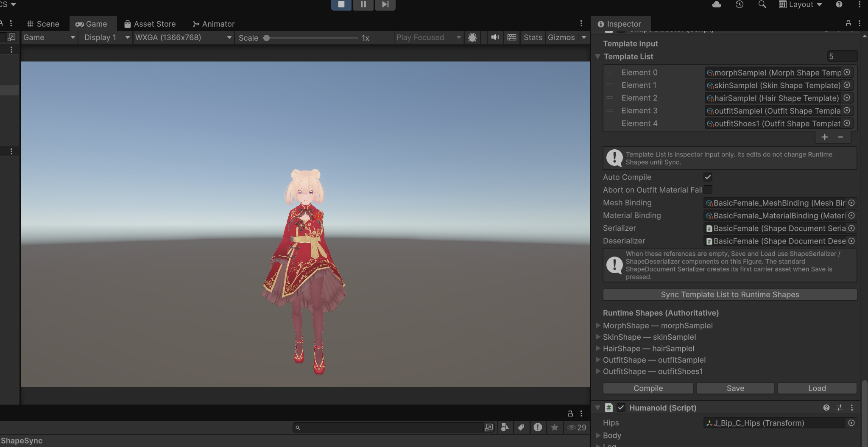The height and width of the screenshot is (447, 868).
Task: Open the Asset Store tab
Action: pos(150,24)
